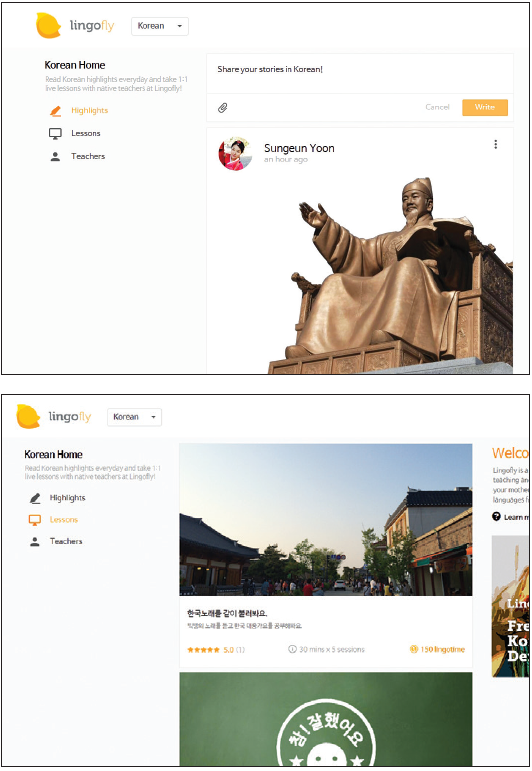Click the question mark Learn more icon
The width and height of the screenshot is (532, 771).
[x=496, y=516]
